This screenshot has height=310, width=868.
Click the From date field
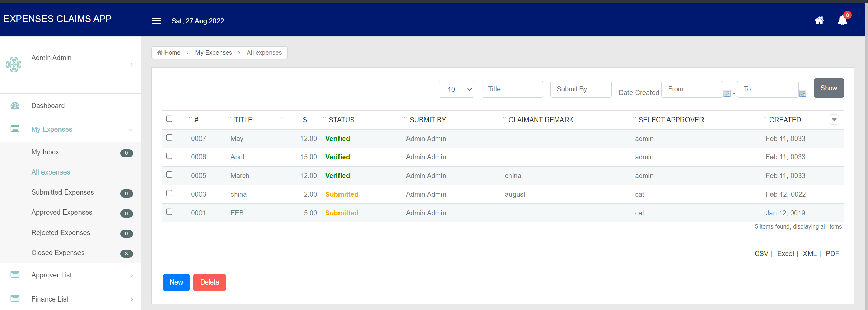coord(692,89)
